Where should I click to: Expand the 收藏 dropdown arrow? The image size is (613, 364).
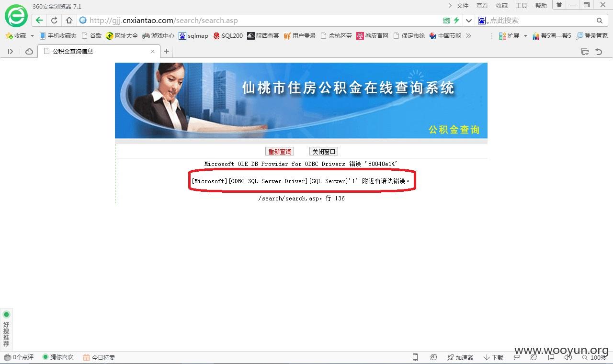32,36
